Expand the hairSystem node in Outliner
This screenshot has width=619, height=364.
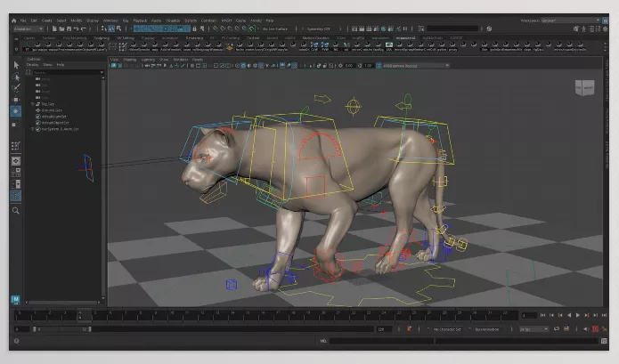pyautogui.click(x=32, y=129)
